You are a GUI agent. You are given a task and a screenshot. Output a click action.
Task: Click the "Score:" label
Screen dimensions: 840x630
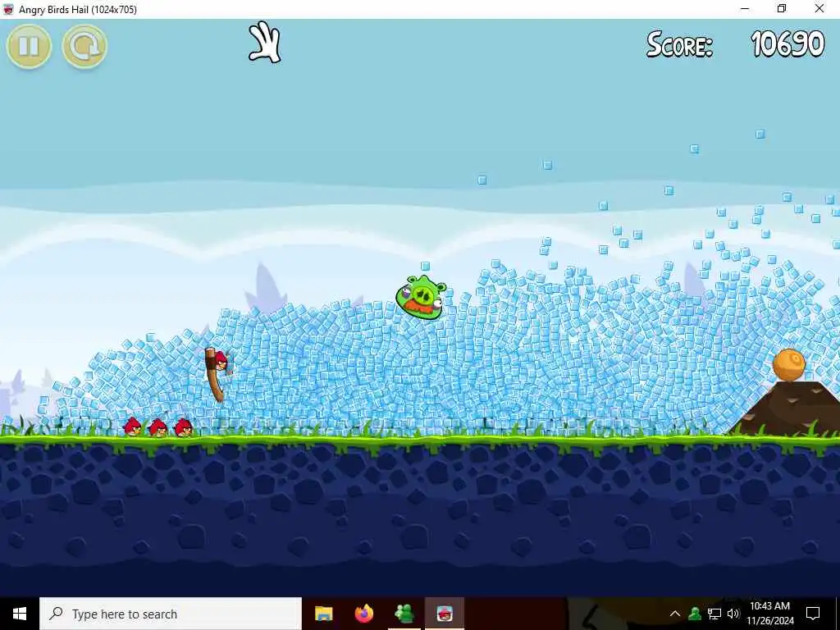679,44
